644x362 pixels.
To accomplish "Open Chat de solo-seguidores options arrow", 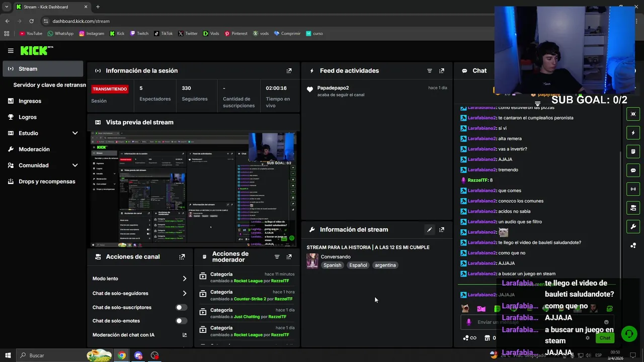I will (x=185, y=294).
